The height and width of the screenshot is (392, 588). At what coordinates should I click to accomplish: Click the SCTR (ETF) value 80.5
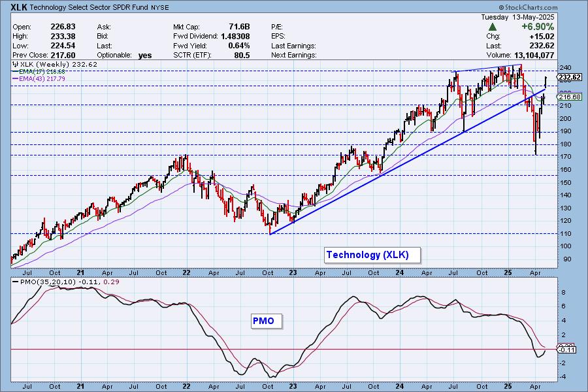(x=242, y=55)
